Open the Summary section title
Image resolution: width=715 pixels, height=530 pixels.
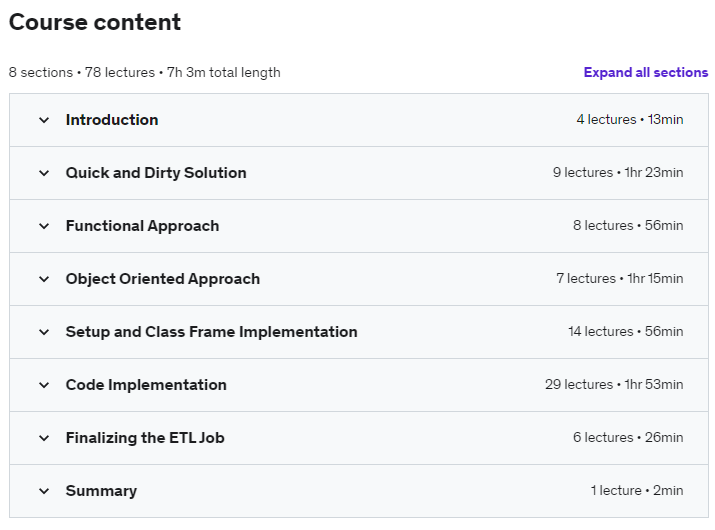(x=101, y=491)
